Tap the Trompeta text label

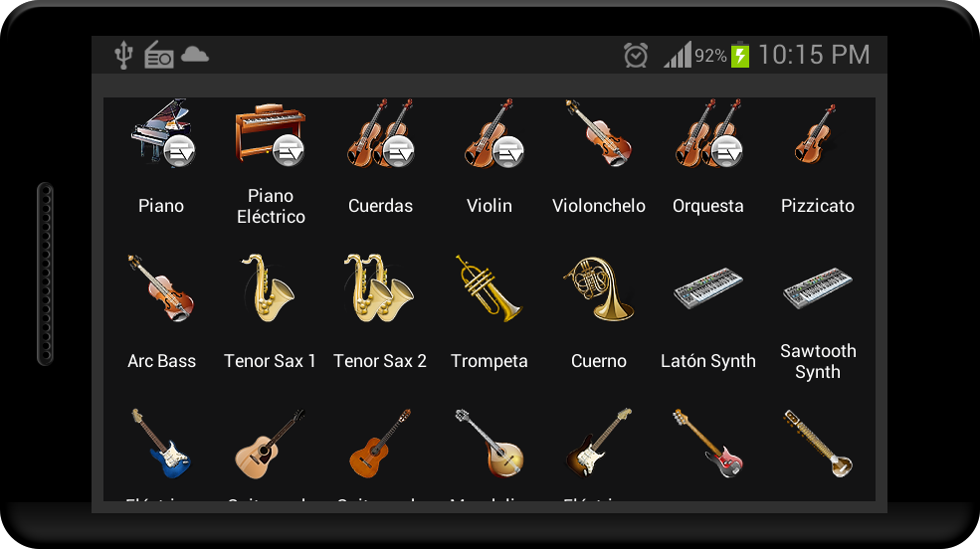pos(490,361)
